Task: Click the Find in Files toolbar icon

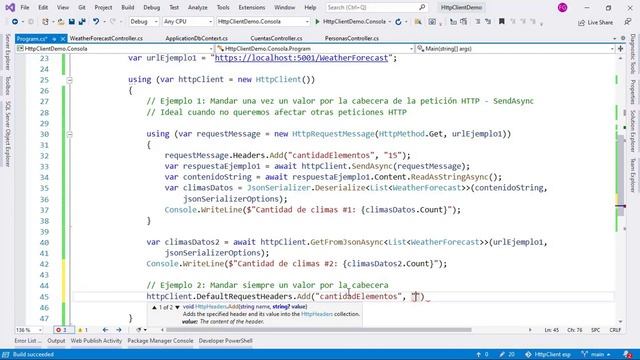Action: tap(418, 22)
